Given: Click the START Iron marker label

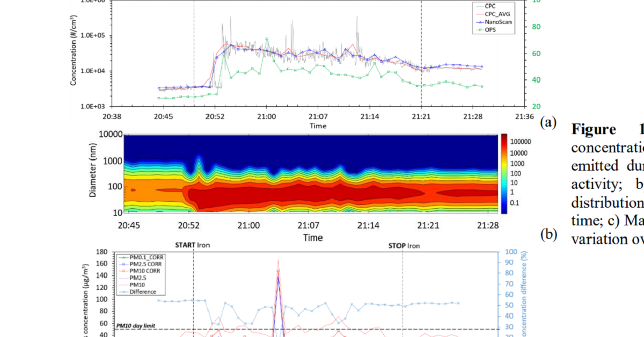Looking at the screenshot, I should pyautogui.click(x=193, y=246).
